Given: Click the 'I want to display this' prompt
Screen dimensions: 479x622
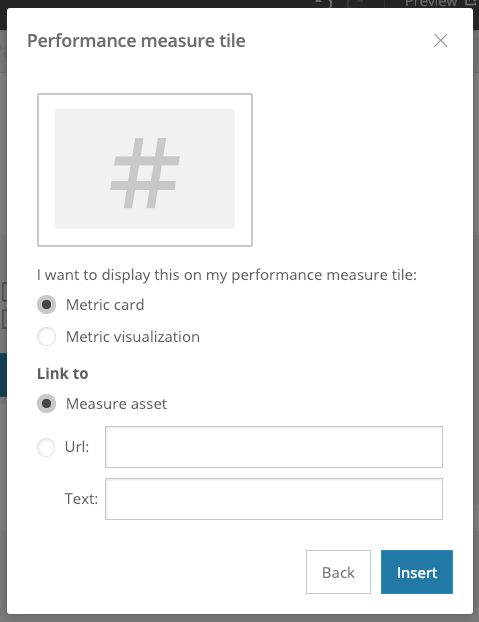Looking at the screenshot, I should point(227,275).
